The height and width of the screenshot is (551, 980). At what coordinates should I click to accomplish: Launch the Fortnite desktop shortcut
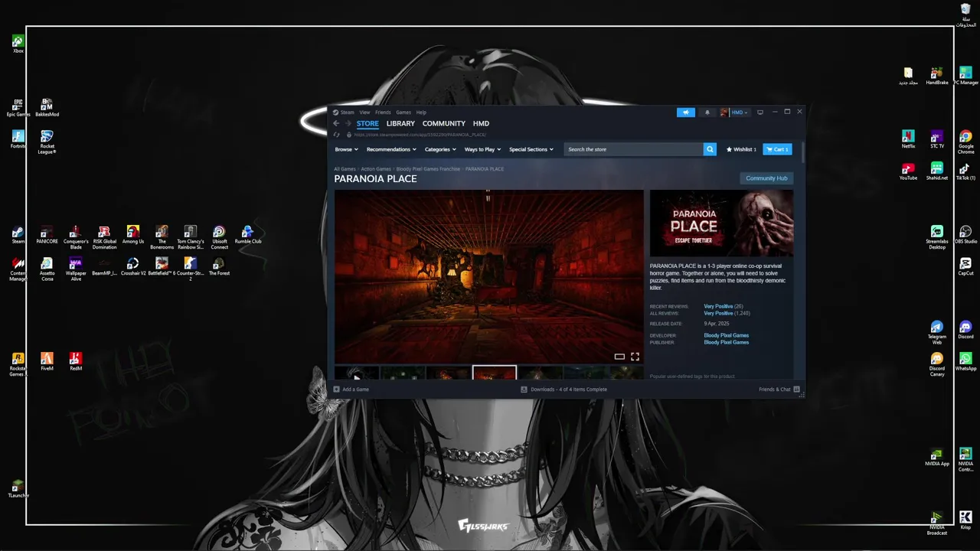tap(18, 139)
